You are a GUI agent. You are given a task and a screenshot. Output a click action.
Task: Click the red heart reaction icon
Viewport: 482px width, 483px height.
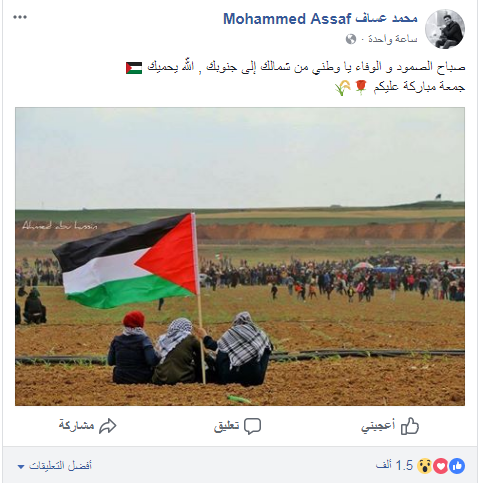pyautogui.click(x=441, y=466)
